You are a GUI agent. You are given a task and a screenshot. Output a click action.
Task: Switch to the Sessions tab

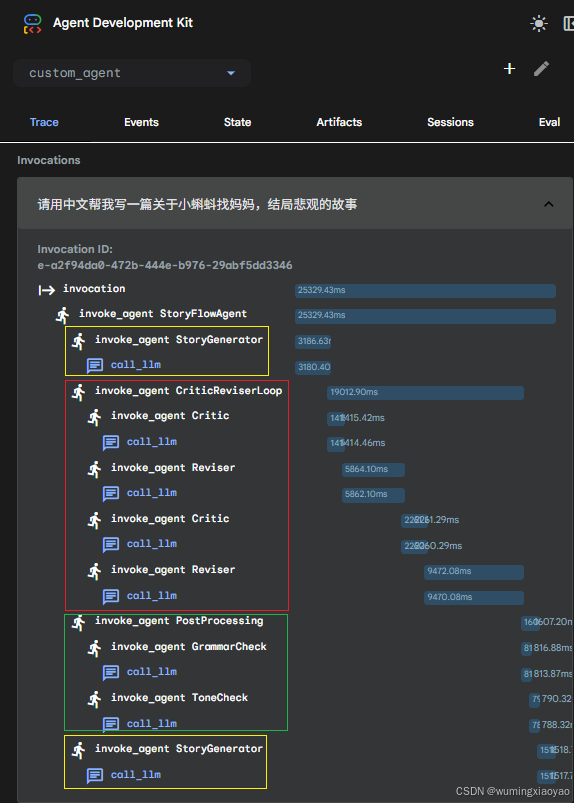pos(450,122)
